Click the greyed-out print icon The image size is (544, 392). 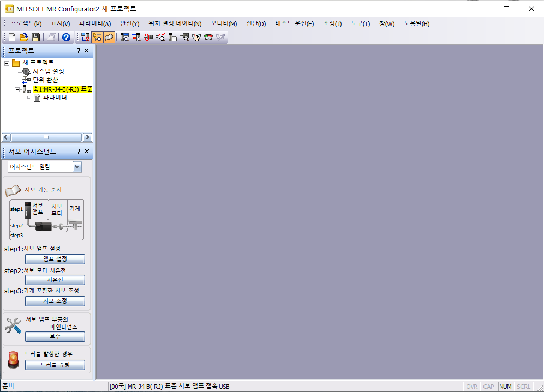tap(51, 37)
